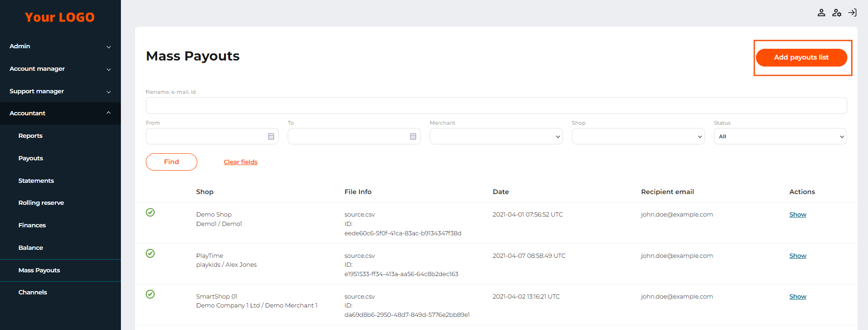This screenshot has height=330, width=868.
Task: Open the Status dropdown showing All
Action: coord(780,136)
